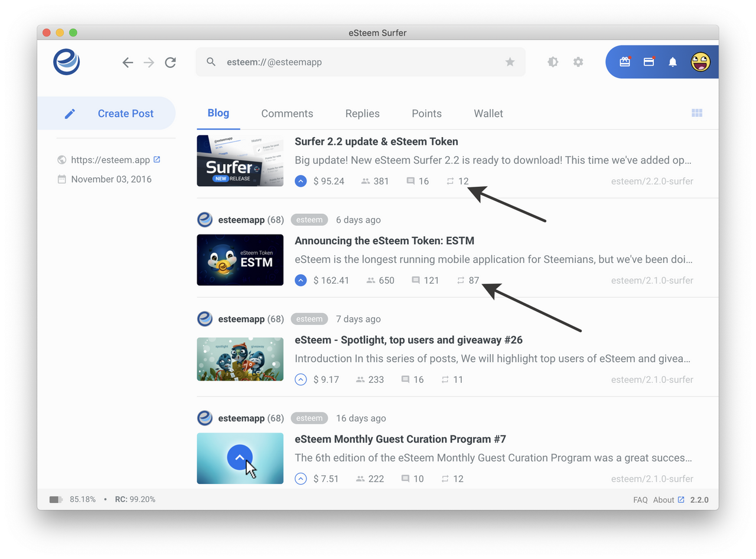
Task: Click the Create Post button
Action: (106, 113)
